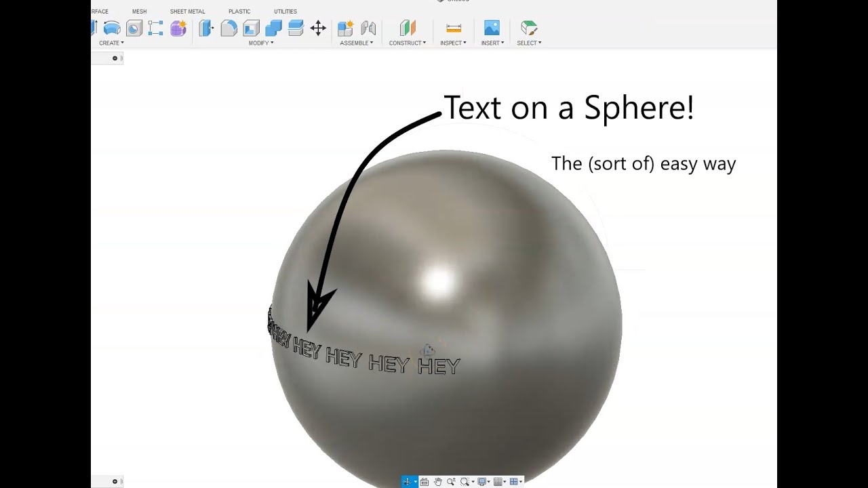
Task: Click the Select tool icon
Action: click(529, 28)
